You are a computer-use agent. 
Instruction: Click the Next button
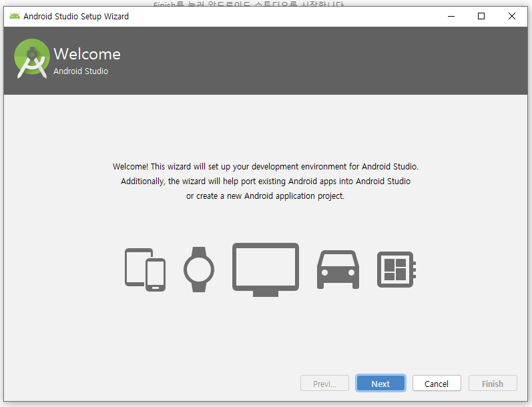click(x=380, y=384)
